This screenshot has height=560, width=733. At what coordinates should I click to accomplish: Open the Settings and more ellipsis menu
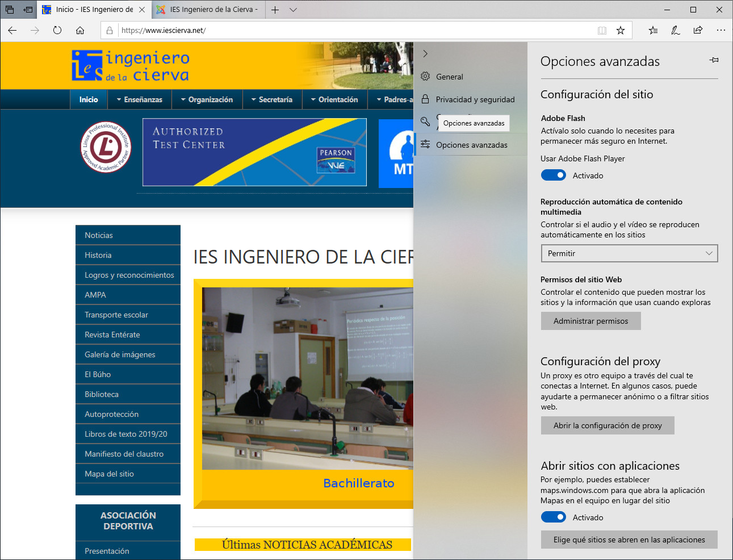[x=721, y=30]
